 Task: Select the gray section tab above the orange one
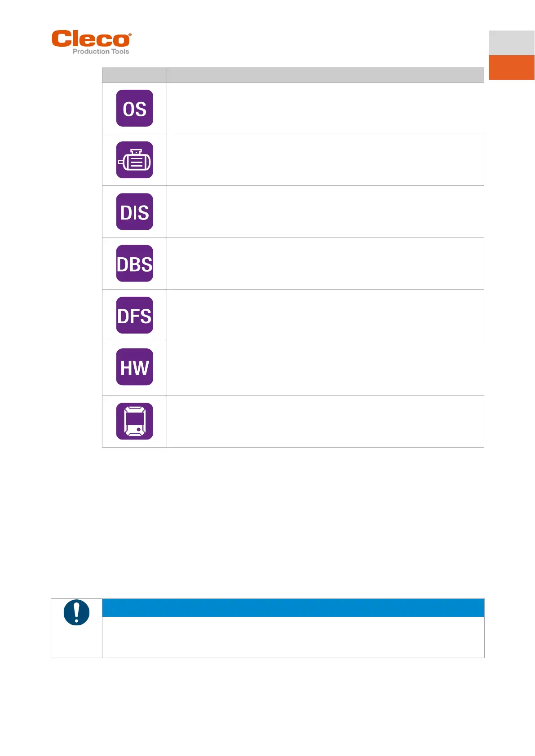coord(511,43)
